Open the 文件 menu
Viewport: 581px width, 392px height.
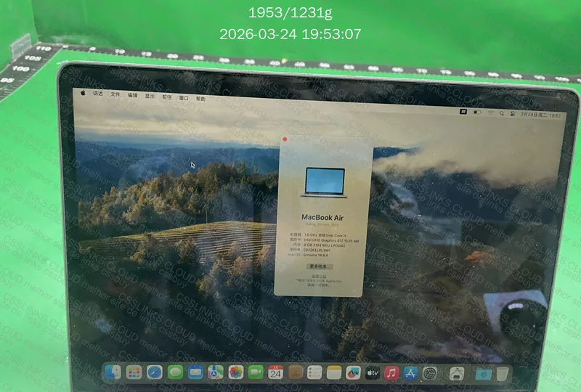115,94
